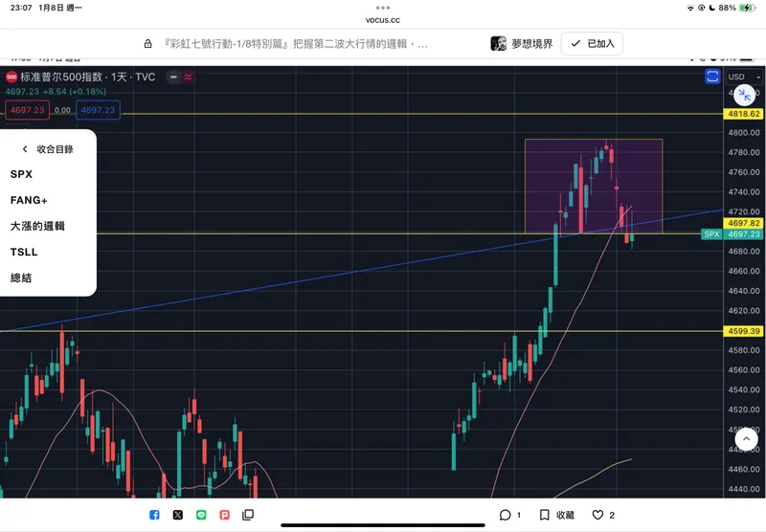Collapse image with shrink arrows button
This screenshot has width=766, height=532.
tap(745, 95)
